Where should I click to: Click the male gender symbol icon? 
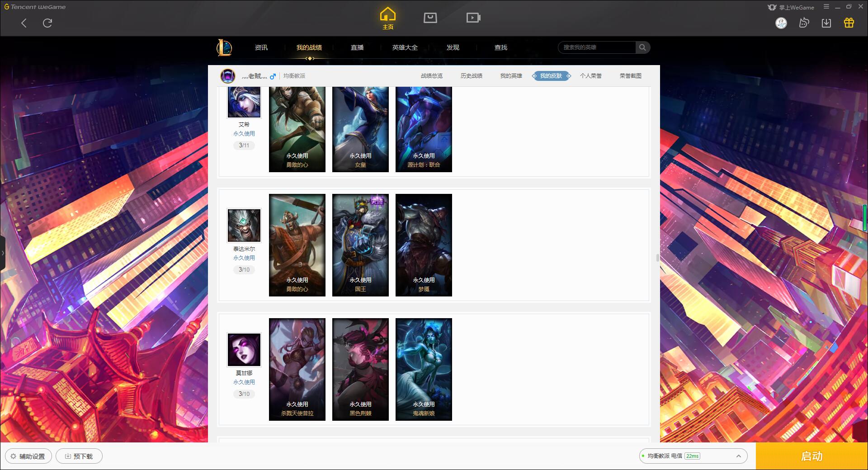point(273,76)
